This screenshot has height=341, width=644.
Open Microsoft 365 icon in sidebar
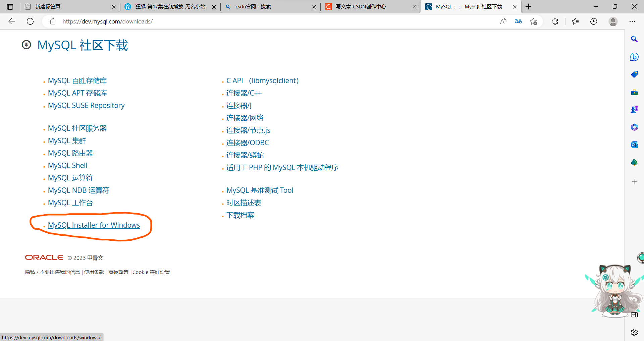click(634, 127)
